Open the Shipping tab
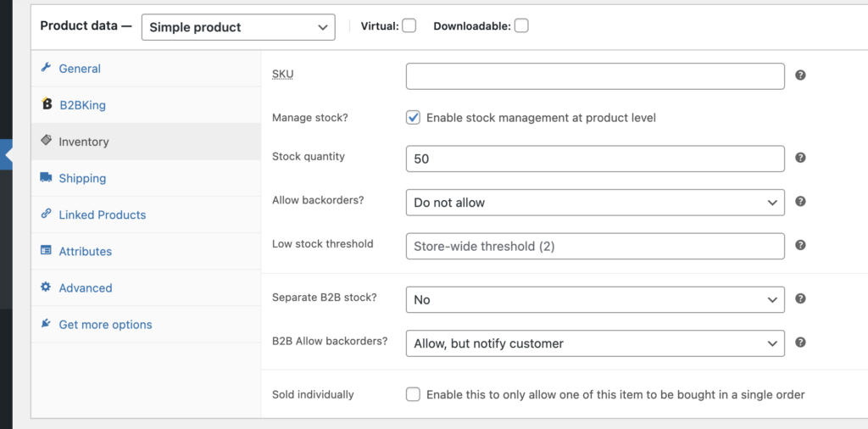Screen dimensions: 868x429 [x=146, y=178]
